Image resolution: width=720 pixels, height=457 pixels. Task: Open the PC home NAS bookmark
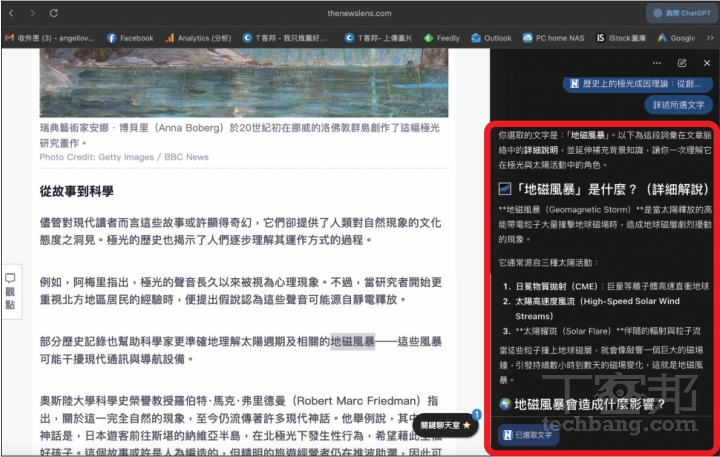pyautogui.click(x=554, y=38)
